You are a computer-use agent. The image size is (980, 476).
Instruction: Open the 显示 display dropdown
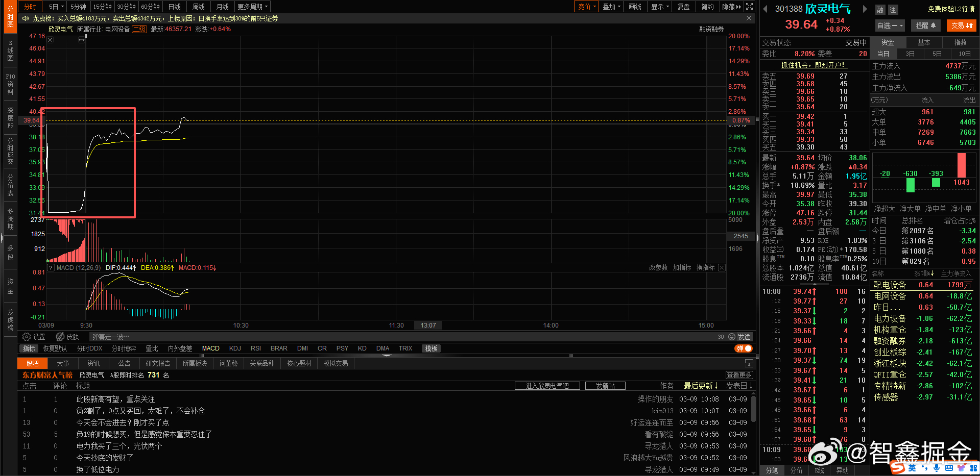coord(660,7)
